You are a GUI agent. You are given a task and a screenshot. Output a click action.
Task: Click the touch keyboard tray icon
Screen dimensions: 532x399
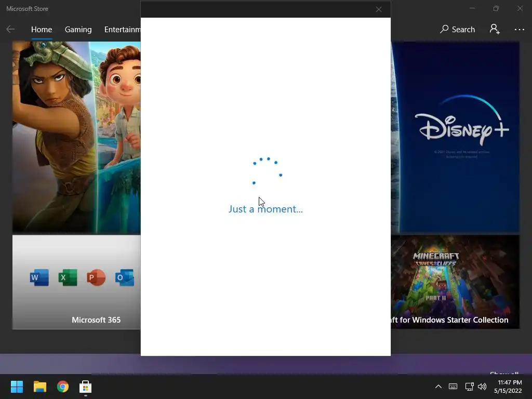pos(453,387)
